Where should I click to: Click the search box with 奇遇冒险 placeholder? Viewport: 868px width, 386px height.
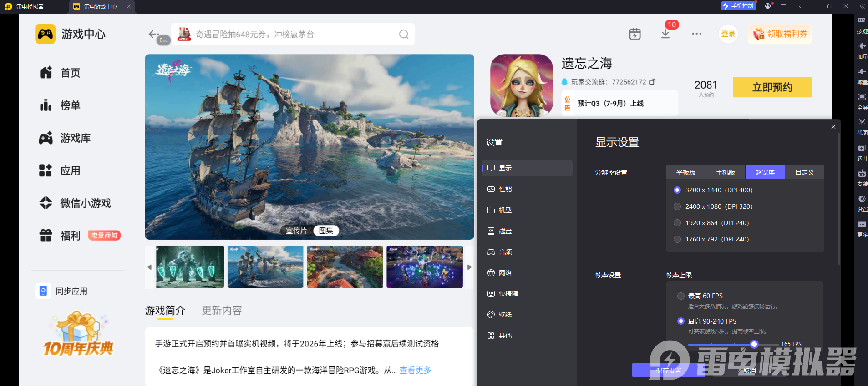click(x=293, y=34)
